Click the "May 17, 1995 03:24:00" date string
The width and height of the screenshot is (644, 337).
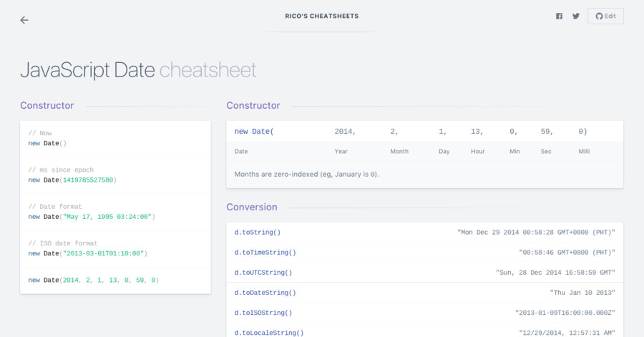(x=107, y=217)
